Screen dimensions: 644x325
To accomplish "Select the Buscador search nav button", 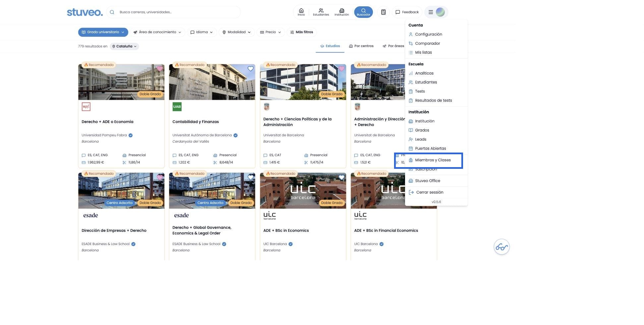I will (363, 12).
